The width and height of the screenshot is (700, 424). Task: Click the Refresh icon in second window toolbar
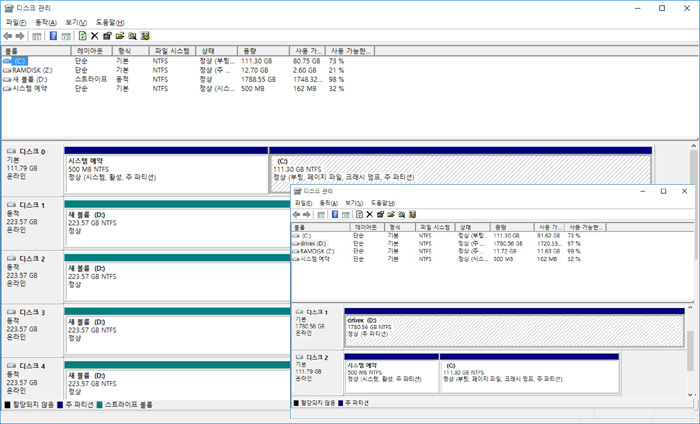point(358,214)
